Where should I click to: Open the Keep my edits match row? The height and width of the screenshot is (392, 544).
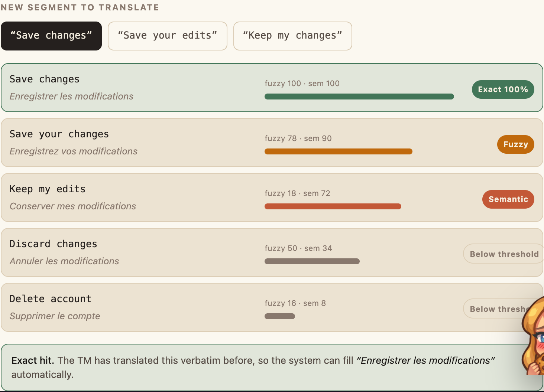(x=272, y=197)
